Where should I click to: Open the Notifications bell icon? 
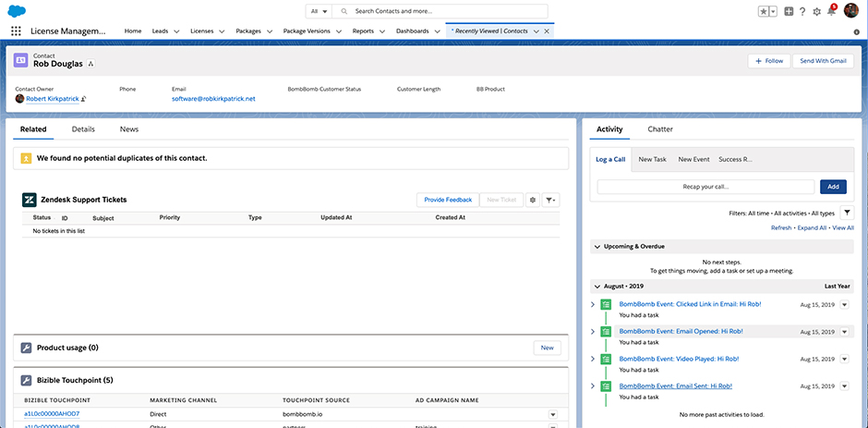point(831,11)
